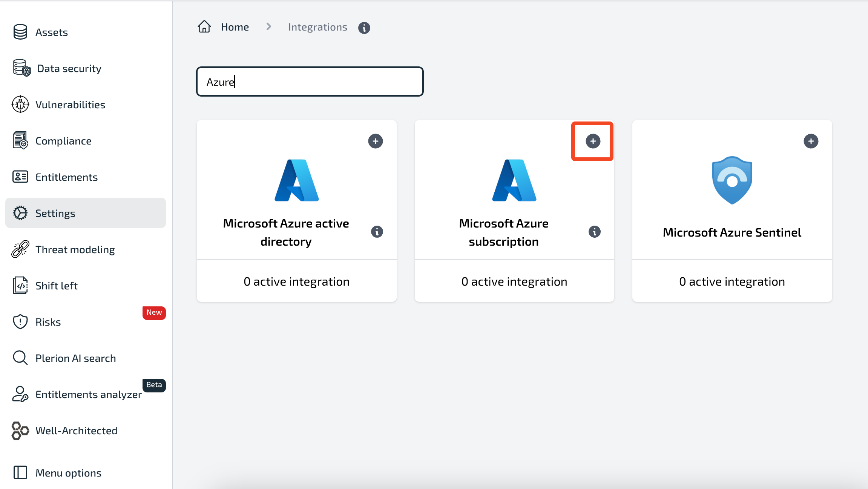Image resolution: width=868 pixels, height=489 pixels.
Task: Click the Menu options panel icon
Action: tap(20, 473)
